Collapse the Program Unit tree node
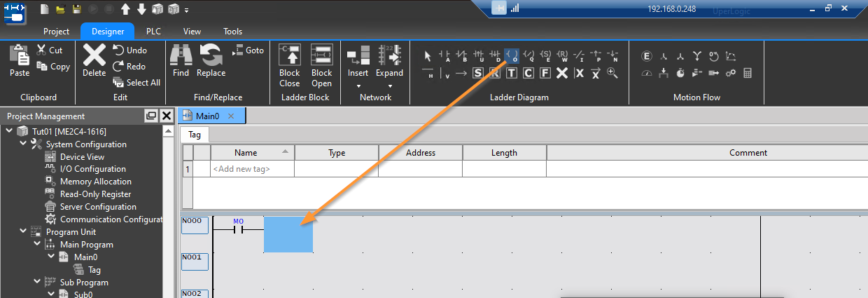This screenshot has width=868, height=298. point(23,232)
